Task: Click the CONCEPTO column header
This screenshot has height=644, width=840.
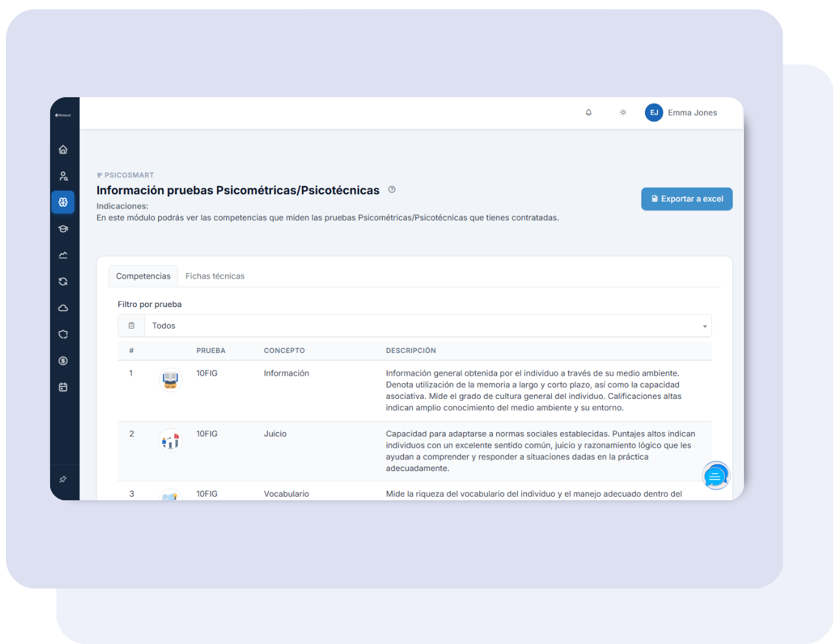Action: 284,351
